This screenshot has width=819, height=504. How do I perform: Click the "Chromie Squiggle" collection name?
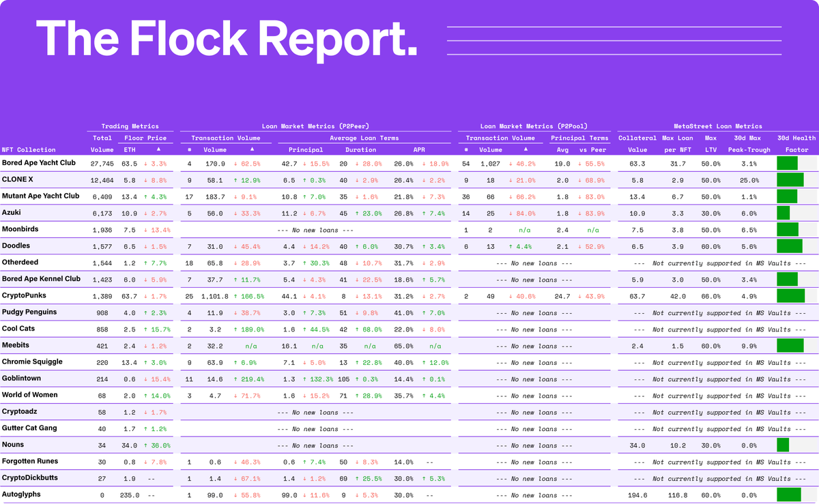[33, 361]
